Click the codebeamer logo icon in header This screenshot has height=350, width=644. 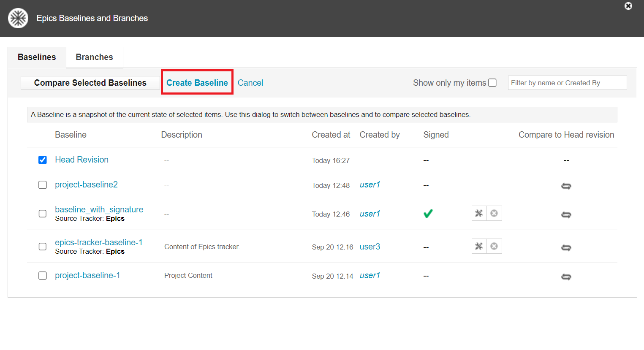18,18
